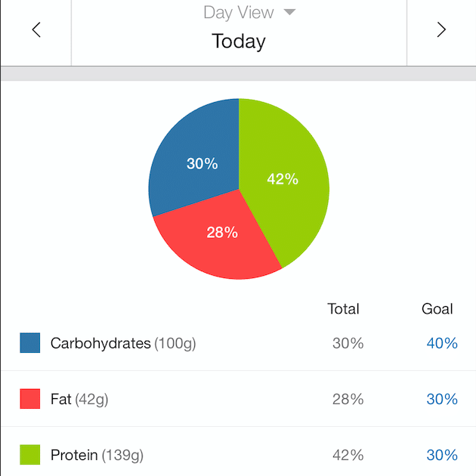This screenshot has width=476, height=476.
Task: Open the 30% Protein goal link
Action: tap(442, 455)
